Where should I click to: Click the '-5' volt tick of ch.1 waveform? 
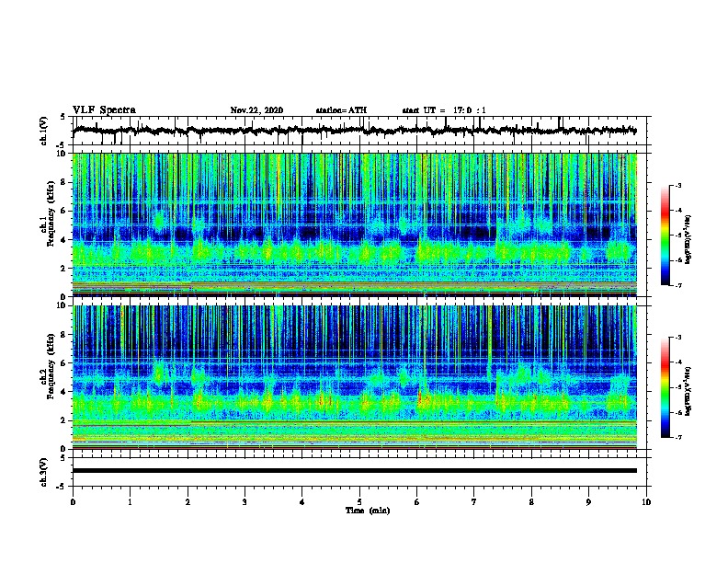click(x=62, y=145)
